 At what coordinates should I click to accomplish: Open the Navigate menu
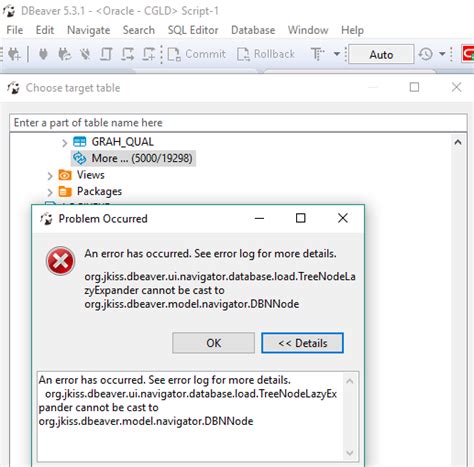[89, 30]
